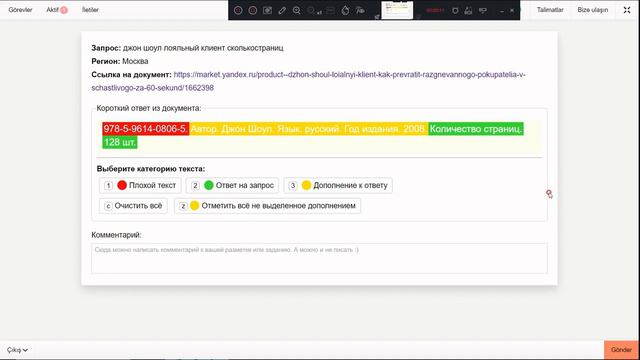Click the second round icon in recorder toolbar
This screenshot has width=640, height=360.
(253, 11)
